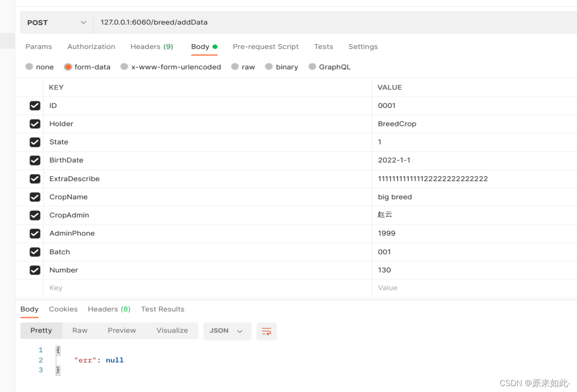Open the POST method dropdown
Viewport: 577px width, 392px height.
click(x=57, y=22)
